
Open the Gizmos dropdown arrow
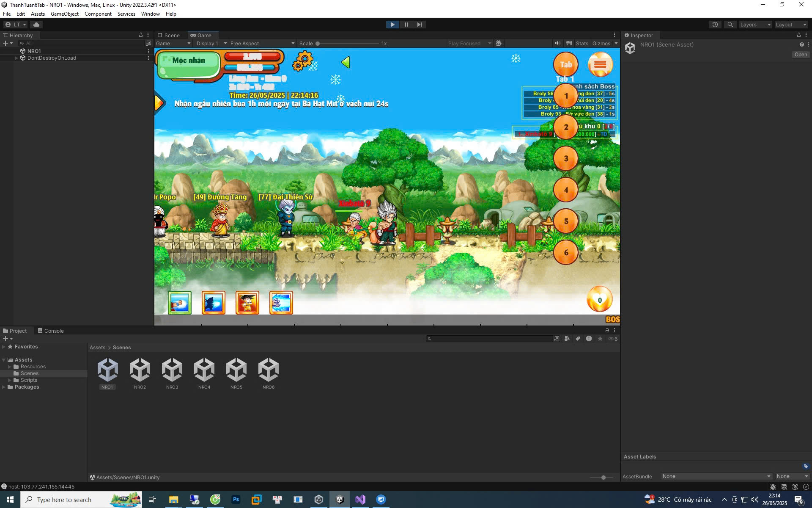click(x=616, y=43)
